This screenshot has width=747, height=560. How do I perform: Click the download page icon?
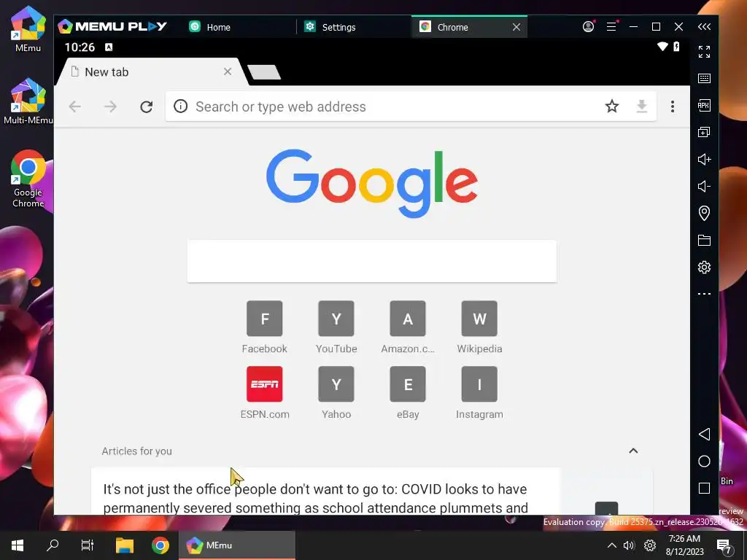642,106
